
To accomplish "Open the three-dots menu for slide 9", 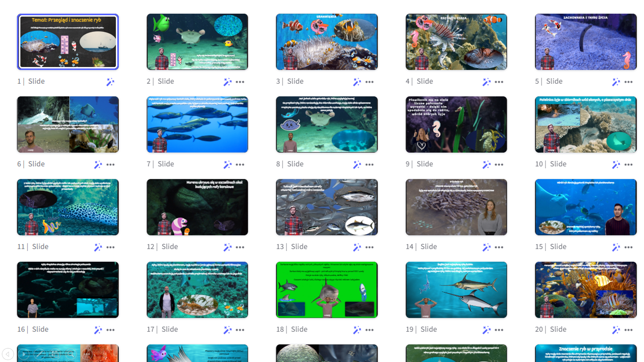I will pos(499,165).
